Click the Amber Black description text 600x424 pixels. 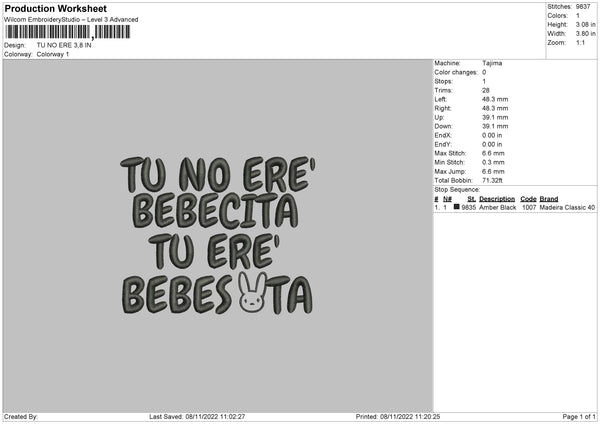point(498,208)
